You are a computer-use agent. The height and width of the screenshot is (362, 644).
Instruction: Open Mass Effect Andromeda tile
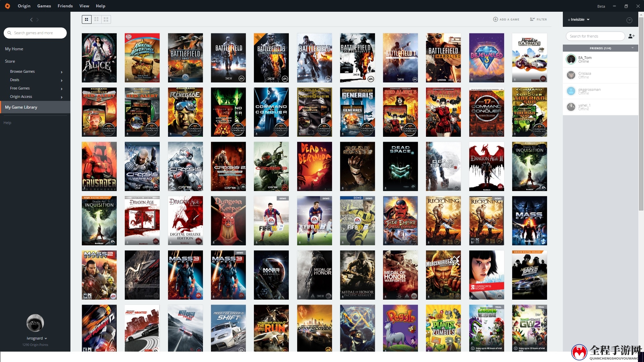pyautogui.click(x=271, y=275)
